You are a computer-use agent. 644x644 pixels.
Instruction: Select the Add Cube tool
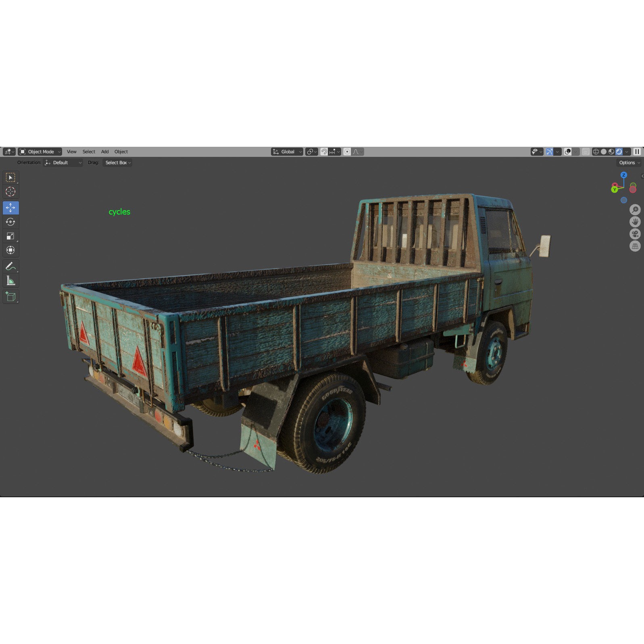[x=10, y=296]
